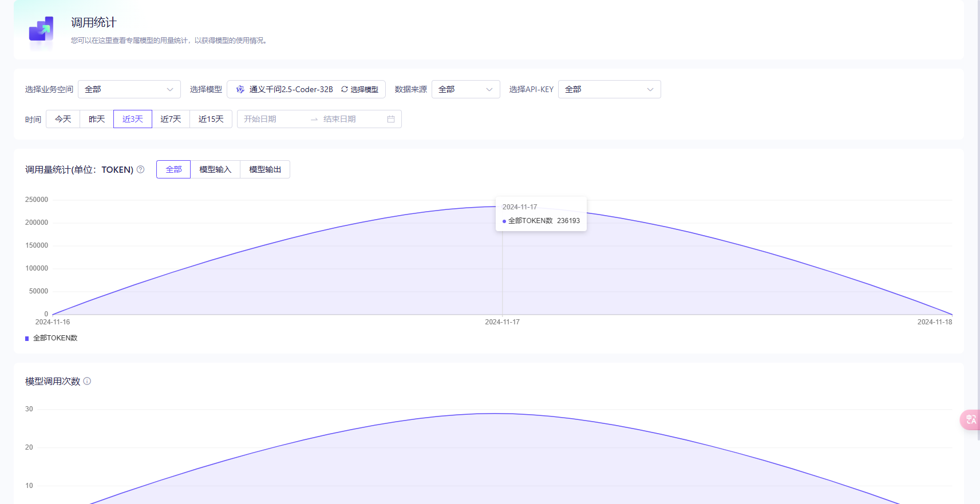The width and height of the screenshot is (980, 504).
Task: Open the 选择业务空间 dropdown
Action: click(x=129, y=89)
